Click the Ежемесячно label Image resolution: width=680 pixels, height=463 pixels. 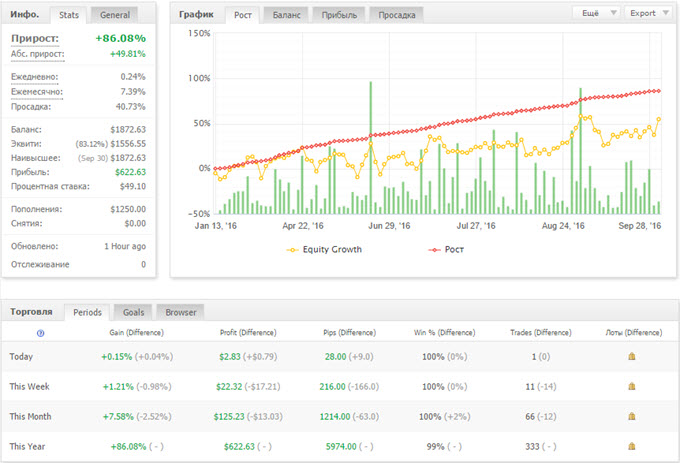coord(37,91)
